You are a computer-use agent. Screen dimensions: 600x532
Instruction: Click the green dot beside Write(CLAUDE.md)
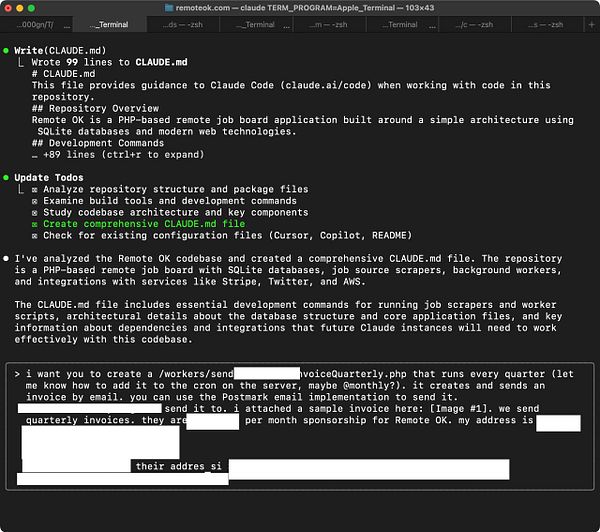6,51
